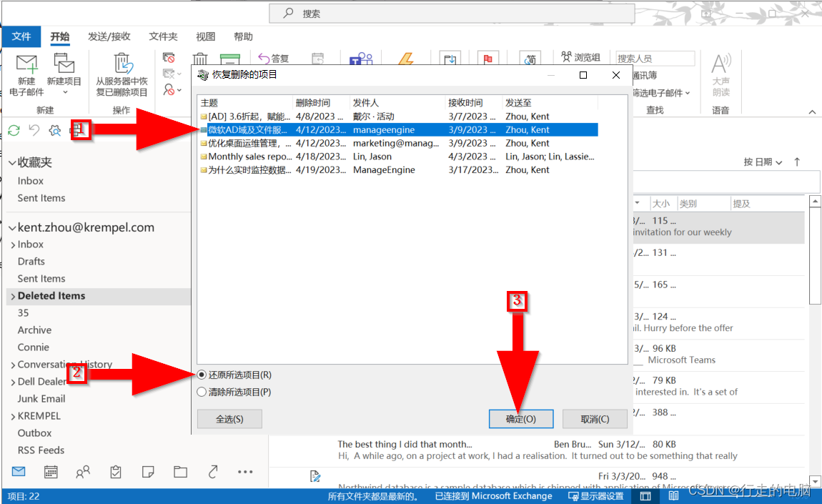Open the File (文件) tab
Screen dimensions: 822x504
[x=21, y=36]
